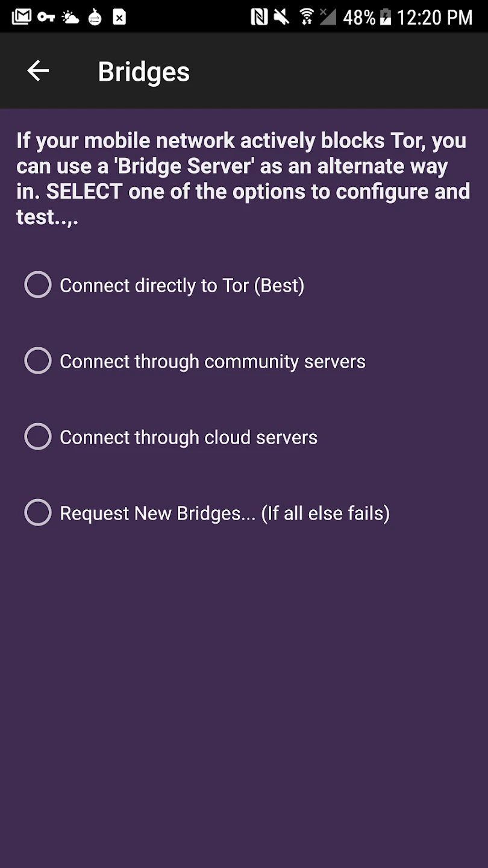Tap the Gmail notification icon
Viewport: 488px width, 868px height.
(x=21, y=17)
